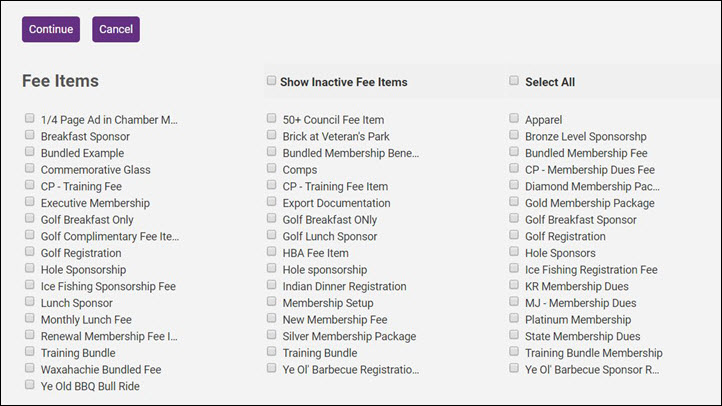Check the Export Documentation item
722x406 pixels.
(272, 202)
